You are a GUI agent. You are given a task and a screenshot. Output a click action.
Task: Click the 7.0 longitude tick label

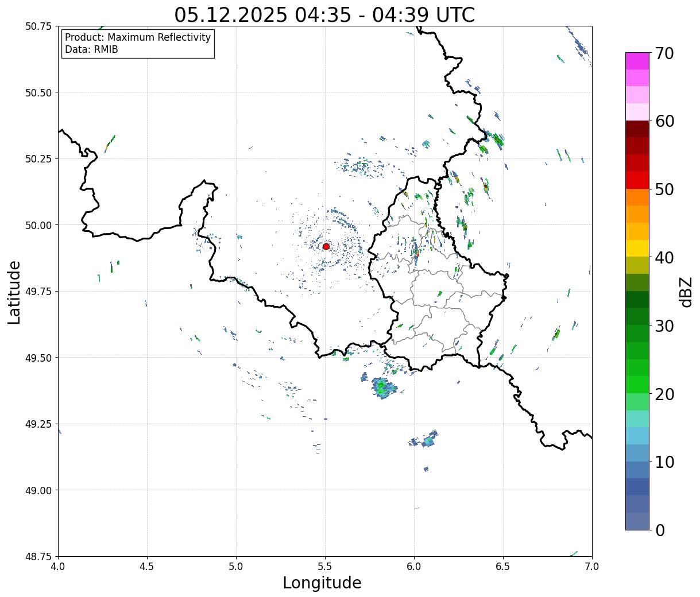point(592,566)
